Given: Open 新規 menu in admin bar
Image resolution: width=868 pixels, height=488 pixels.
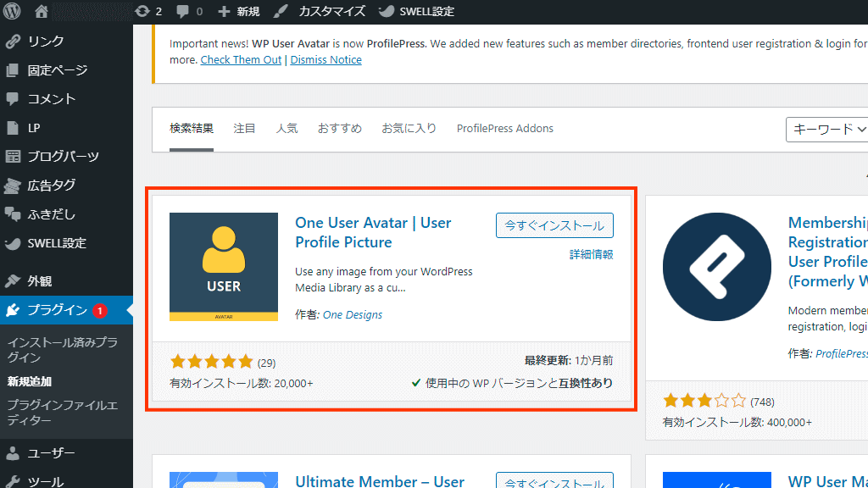Looking at the screenshot, I should click(x=248, y=12).
